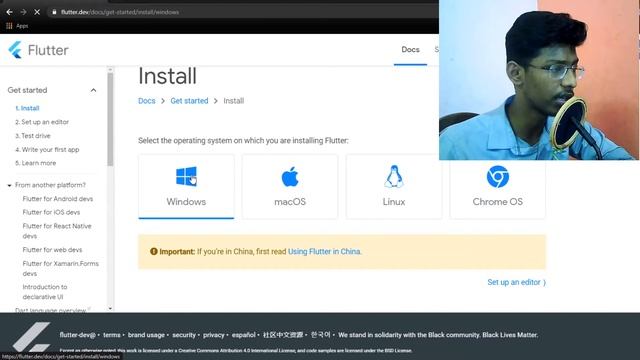640x360 pixels.
Task: Click the padlock site info icon
Action: pos(54,12)
